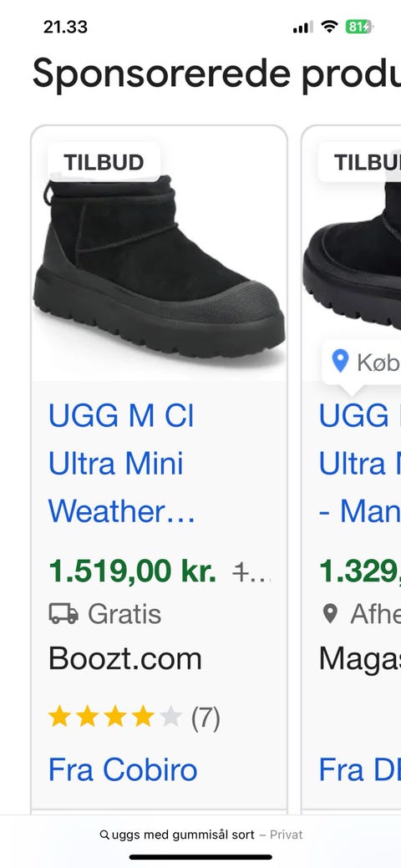Open the UGG M Cl Ultra Mini Weather link

coord(121,464)
